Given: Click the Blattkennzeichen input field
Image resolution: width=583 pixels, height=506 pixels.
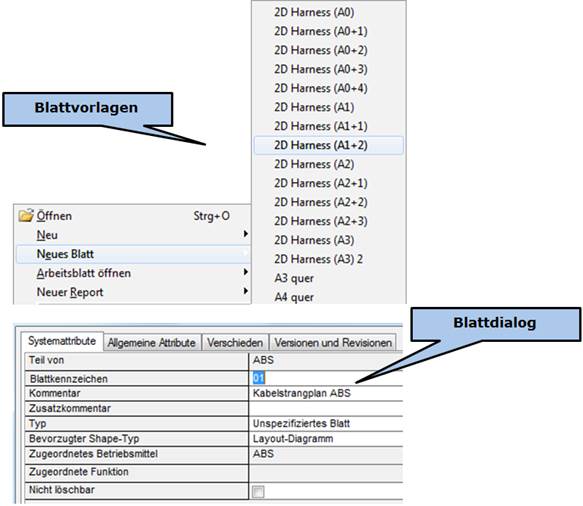Looking at the screenshot, I should point(326,378).
